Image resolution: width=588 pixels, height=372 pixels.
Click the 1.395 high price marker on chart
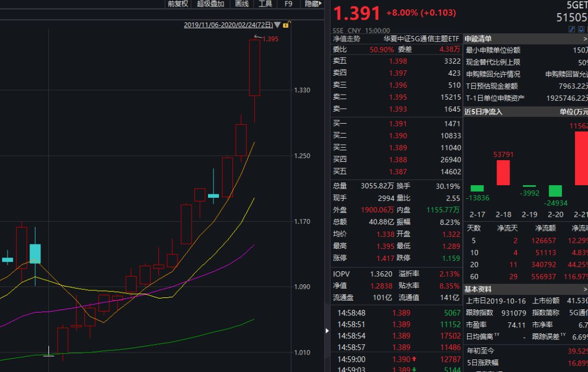tap(270, 39)
